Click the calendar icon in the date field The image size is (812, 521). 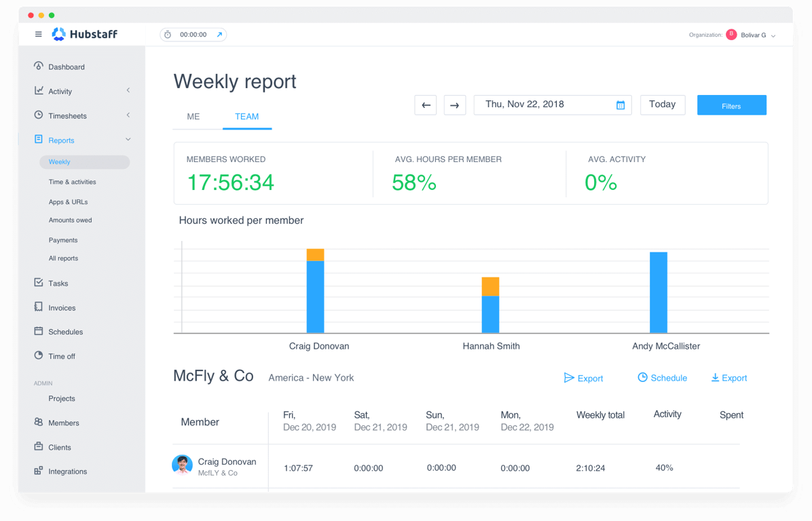pos(620,104)
